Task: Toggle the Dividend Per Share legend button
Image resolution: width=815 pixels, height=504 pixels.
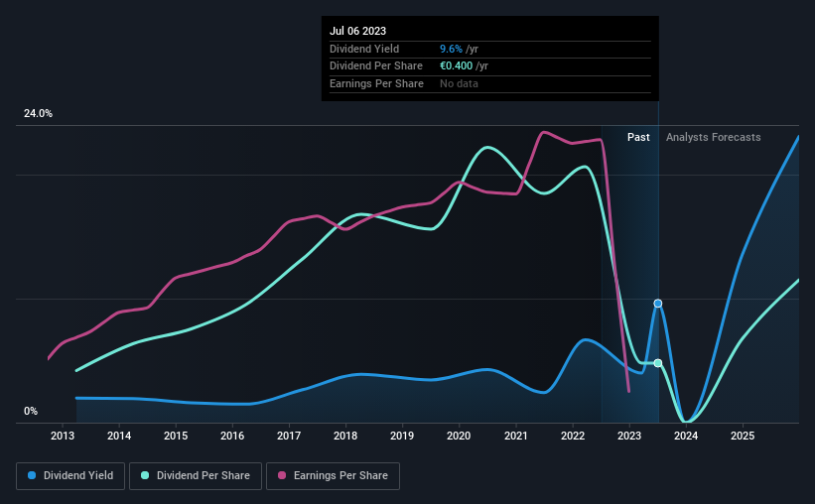Action: point(196,476)
